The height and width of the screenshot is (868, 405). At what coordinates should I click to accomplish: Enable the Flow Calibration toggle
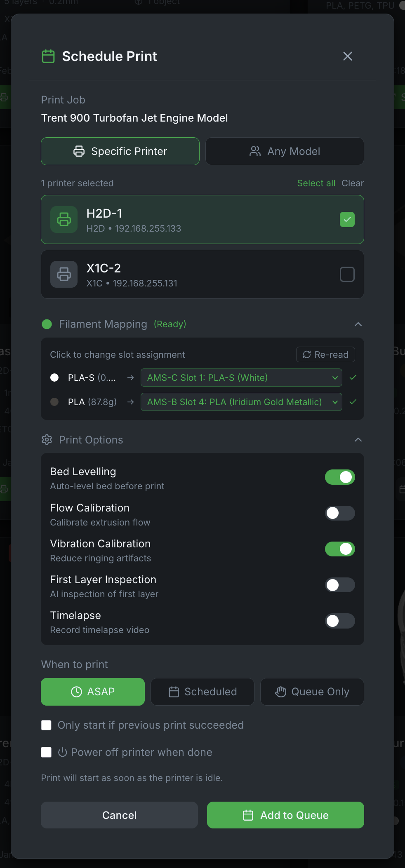coord(340,513)
